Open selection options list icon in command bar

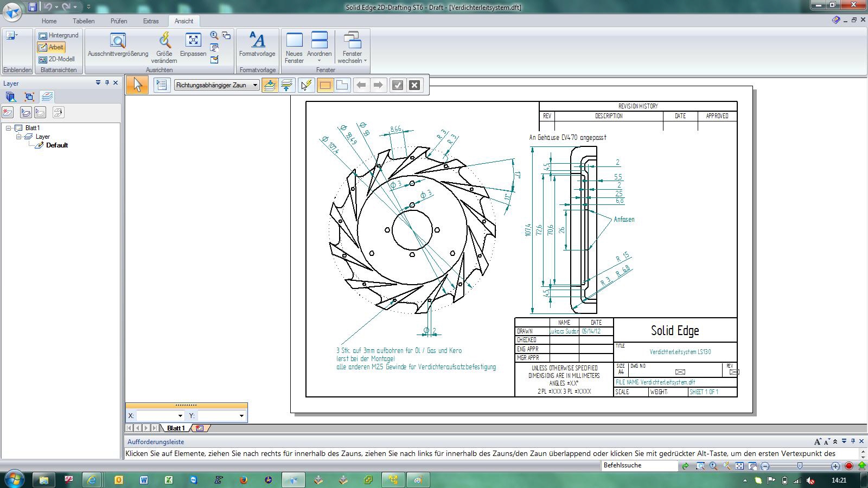tap(161, 85)
